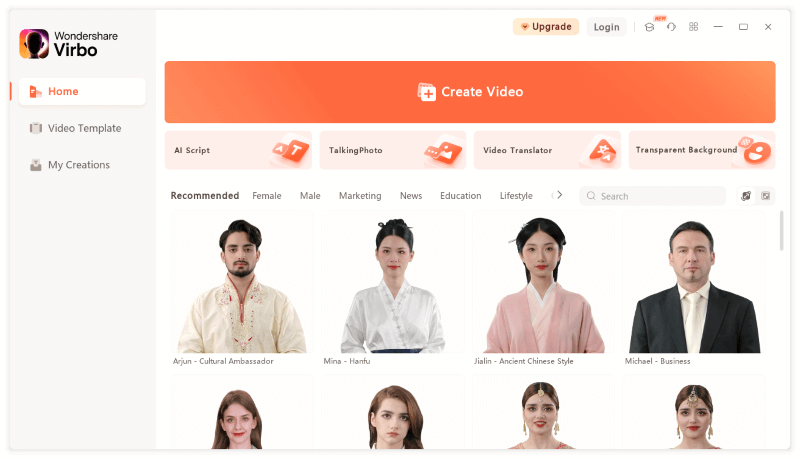Image resolution: width=800 pixels, height=459 pixels.
Task: Select the Michael Business avatar
Action: pyautogui.click(x=694, y=283)
